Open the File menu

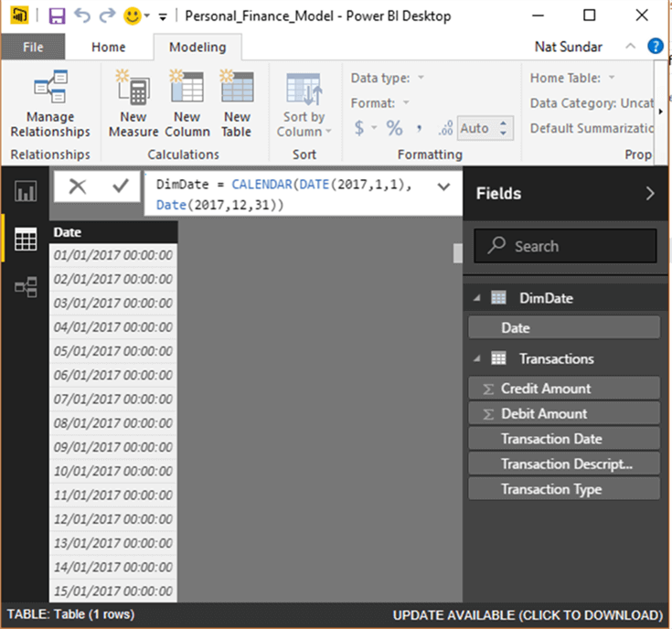33,48
